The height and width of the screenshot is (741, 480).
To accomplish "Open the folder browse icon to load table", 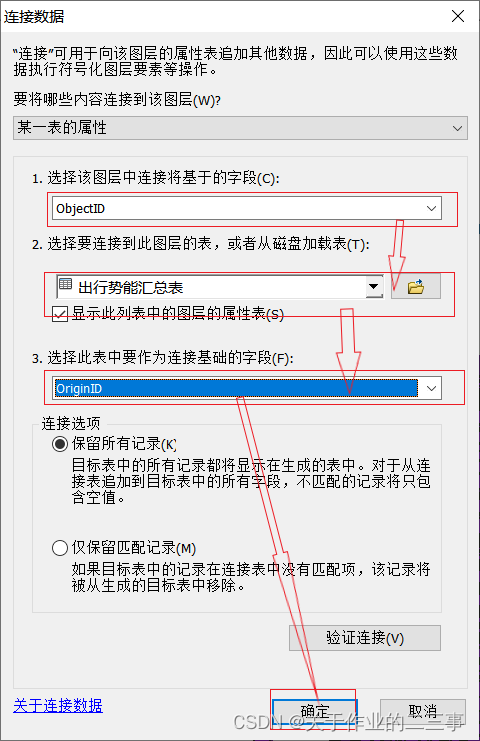I will 416,286.
